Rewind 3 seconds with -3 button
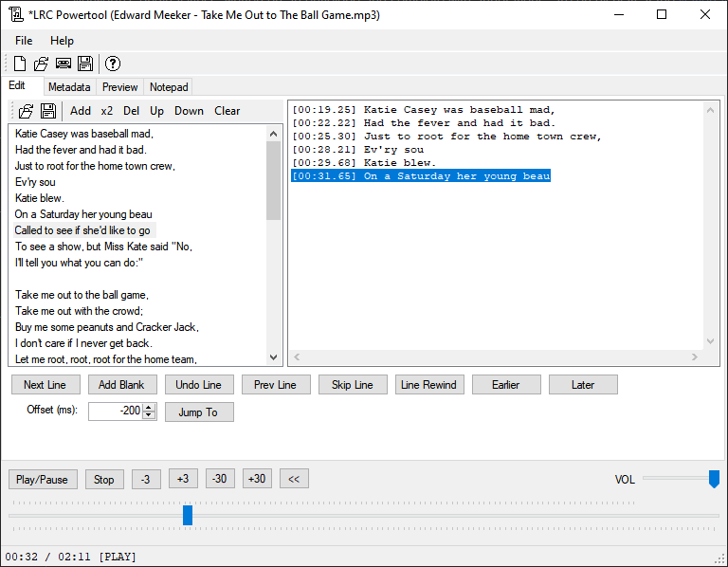The width and height of the screenshot is (728, 567). pyautogui.click(x=146, y=479)
